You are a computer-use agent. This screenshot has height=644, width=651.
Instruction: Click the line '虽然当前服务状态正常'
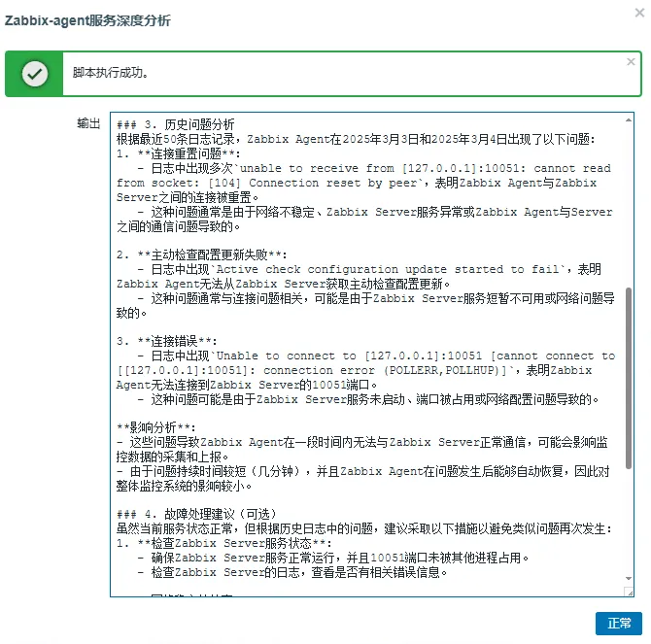(364, 529)
